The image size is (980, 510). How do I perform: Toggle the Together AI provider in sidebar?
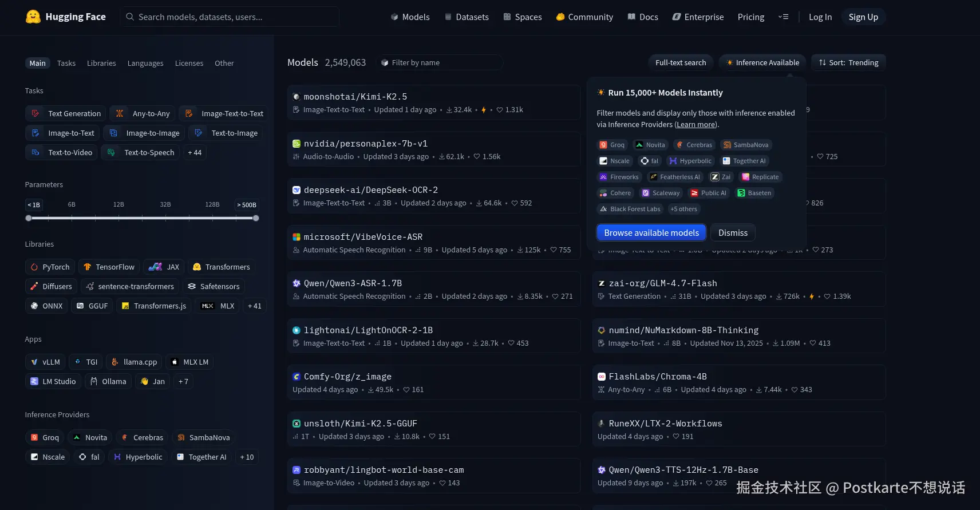click(201, 457)
